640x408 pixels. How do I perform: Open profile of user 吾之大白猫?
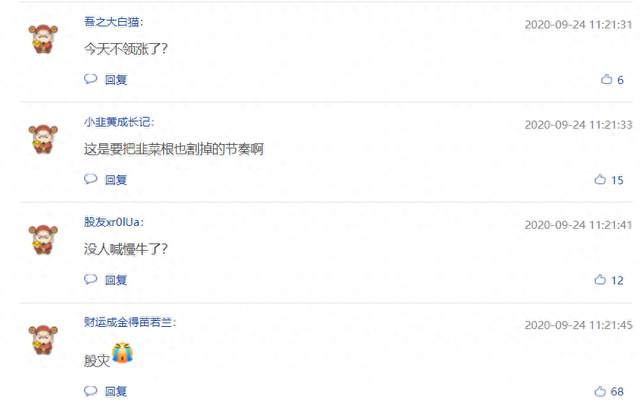[x=111, y=22]
